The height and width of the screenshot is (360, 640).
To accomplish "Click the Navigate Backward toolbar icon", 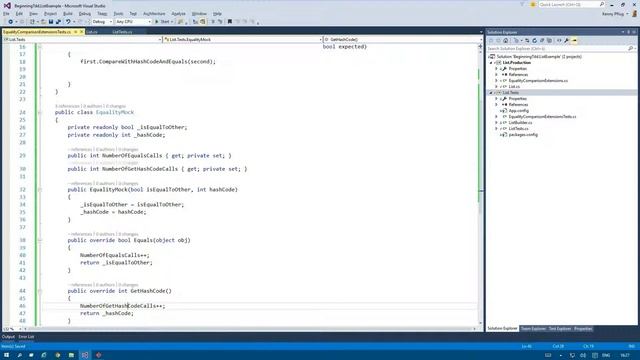I will click(10, 22).
